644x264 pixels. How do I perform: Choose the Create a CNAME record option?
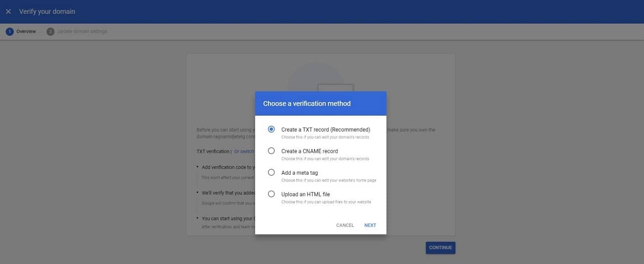[271, 151]
